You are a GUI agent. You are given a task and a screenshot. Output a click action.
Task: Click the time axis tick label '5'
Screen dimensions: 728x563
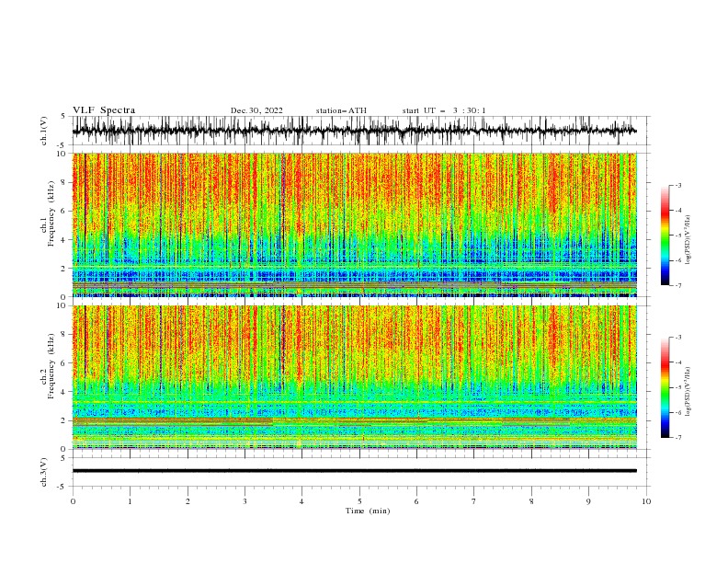359,501
